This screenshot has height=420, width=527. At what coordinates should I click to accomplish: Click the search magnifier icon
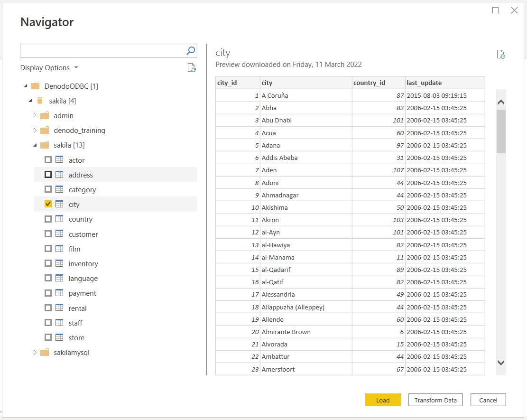pos(190,51)
